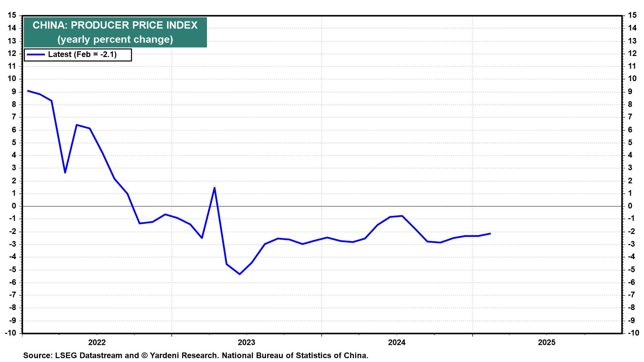Viewport: 644px width, 362px height.
Task: Click the chart title CHINA: PRODUCER PRICE INDEX
Action: pyautogui.click(x=115, y=25)
